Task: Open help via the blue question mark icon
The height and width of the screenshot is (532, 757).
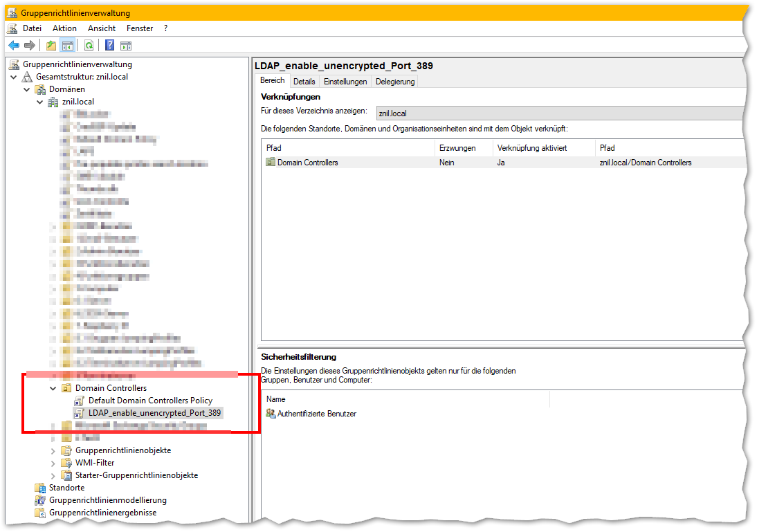Action: [109, 46]
